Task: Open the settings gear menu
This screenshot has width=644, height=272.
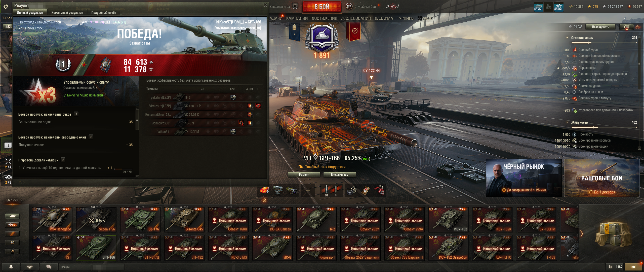Action: pos(6,7)
